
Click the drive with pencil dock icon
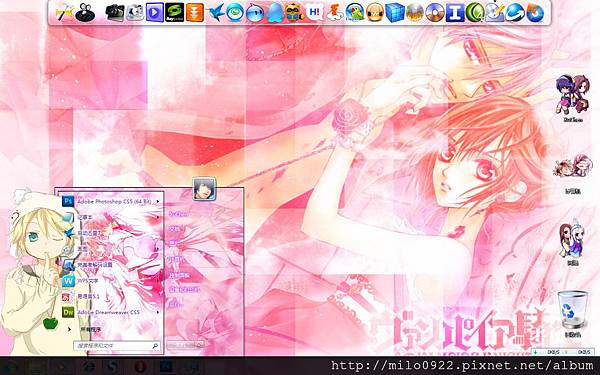tap(494, 13)
